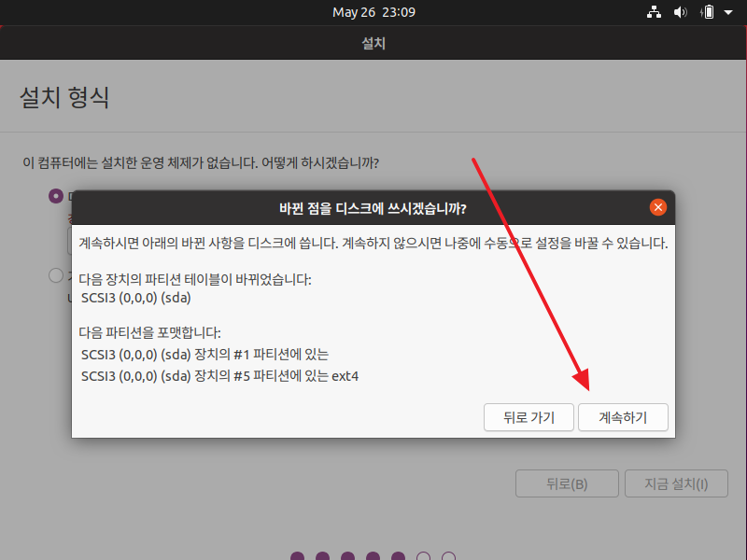Screen dimensions: 747x560
Task: Click the #5 파티션에 있는 ext4 line
Action: pos(219,376)
